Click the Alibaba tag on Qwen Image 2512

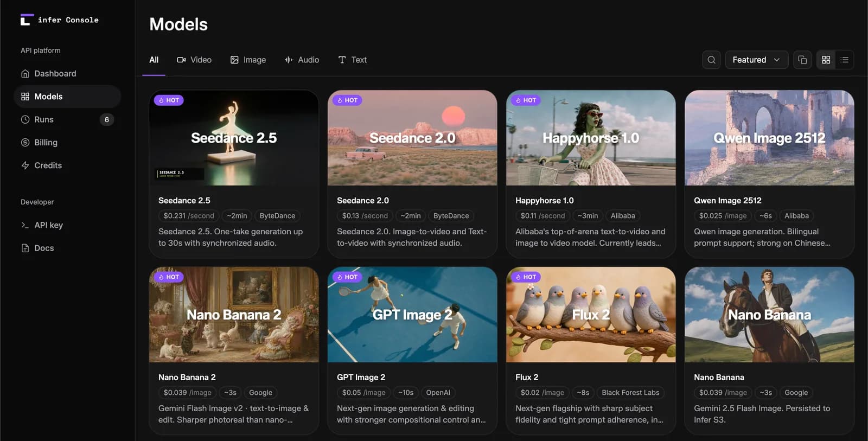coord(796,216)
